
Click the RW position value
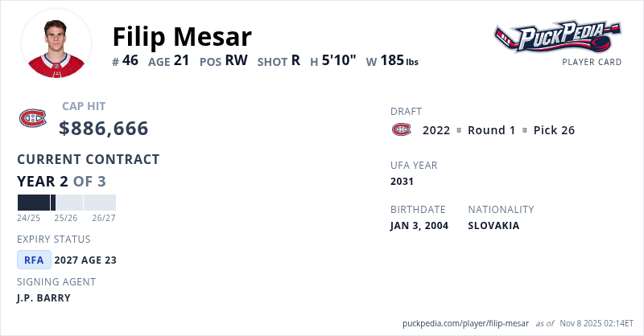[236, 60]
